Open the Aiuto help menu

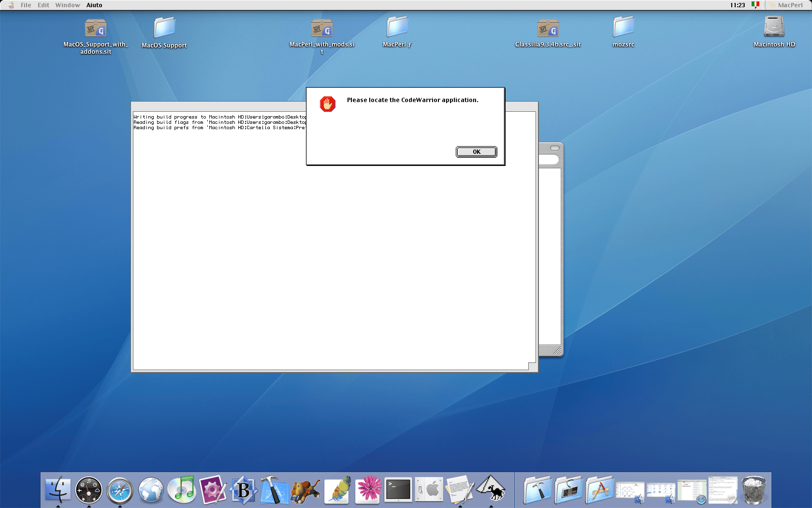[94, 5]
